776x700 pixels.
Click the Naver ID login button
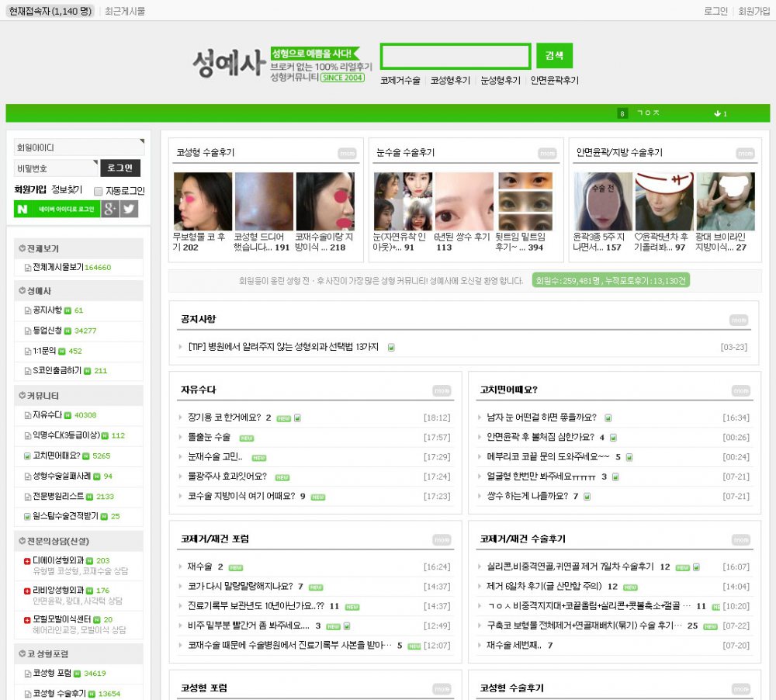(57, 209)
